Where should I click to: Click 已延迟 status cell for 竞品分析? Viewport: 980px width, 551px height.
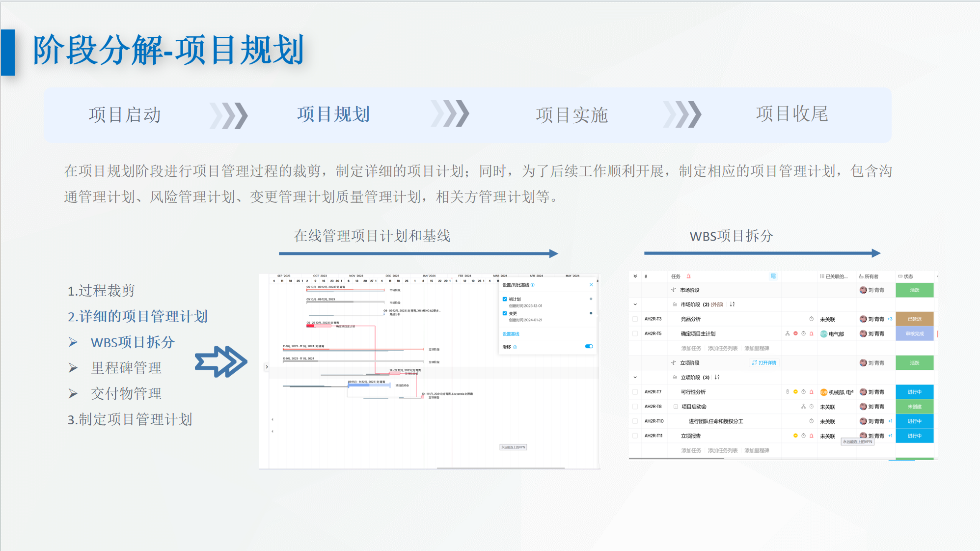914,319
